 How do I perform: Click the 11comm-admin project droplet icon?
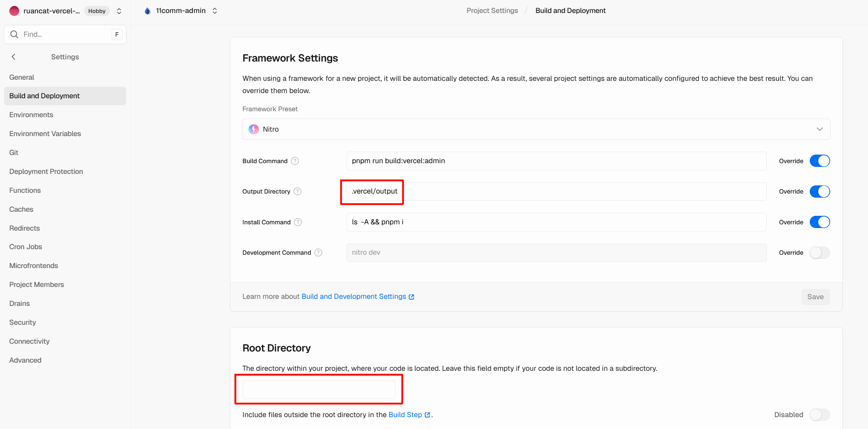pos(148,11)
